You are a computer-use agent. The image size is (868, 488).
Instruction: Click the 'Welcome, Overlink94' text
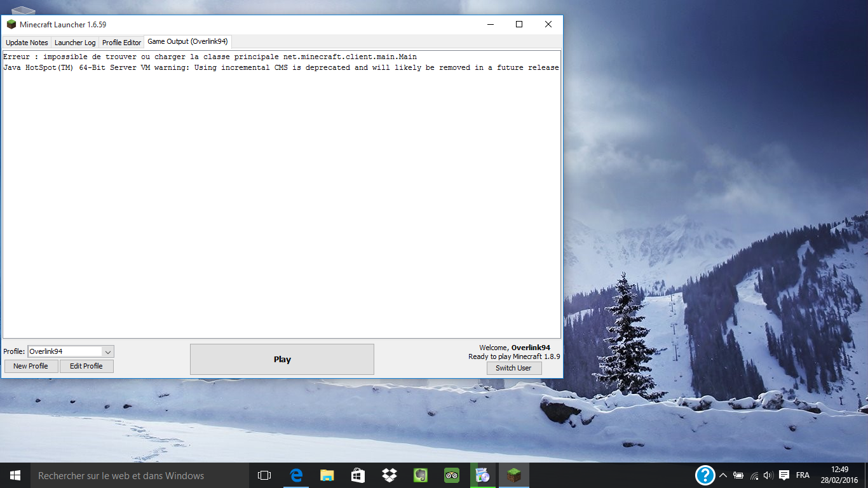pos(514,348)
